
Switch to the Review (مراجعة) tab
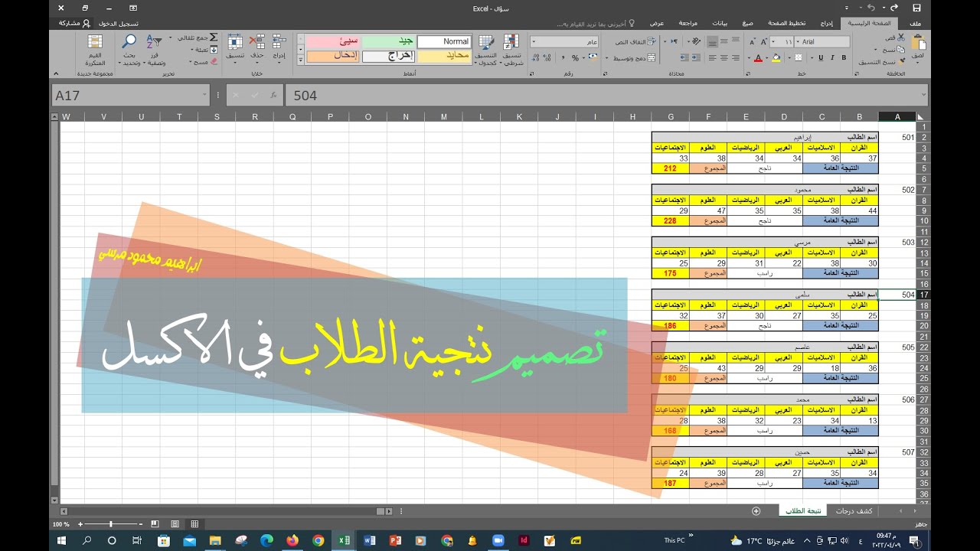tap(688, 24)
